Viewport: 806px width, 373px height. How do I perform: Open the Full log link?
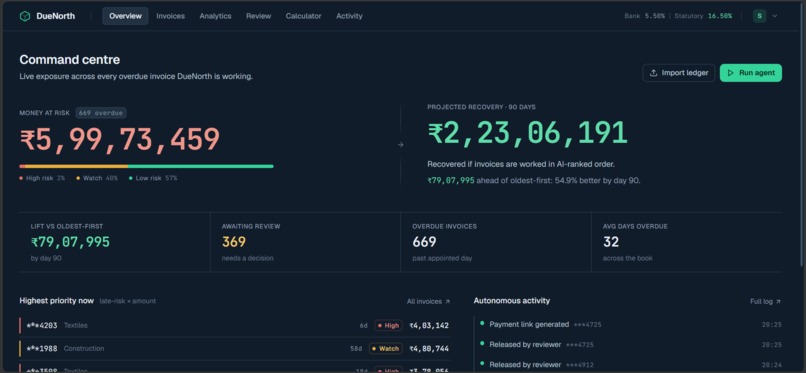[x=765, y=302]
